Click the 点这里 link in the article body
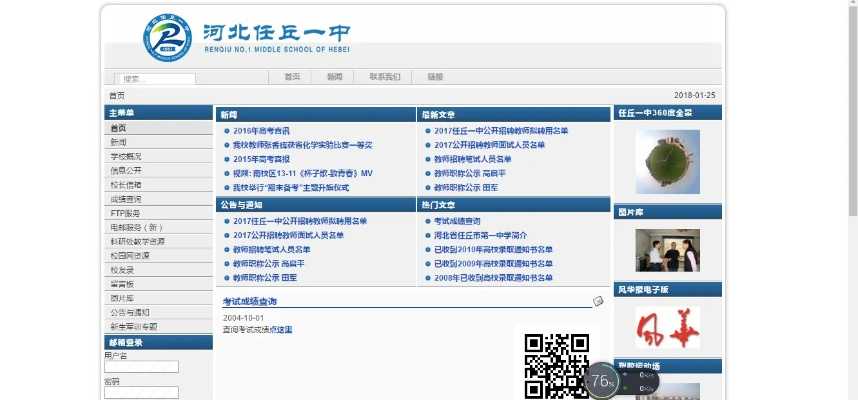The width and height of the screenshot is (858, 400). click(282, 330)
